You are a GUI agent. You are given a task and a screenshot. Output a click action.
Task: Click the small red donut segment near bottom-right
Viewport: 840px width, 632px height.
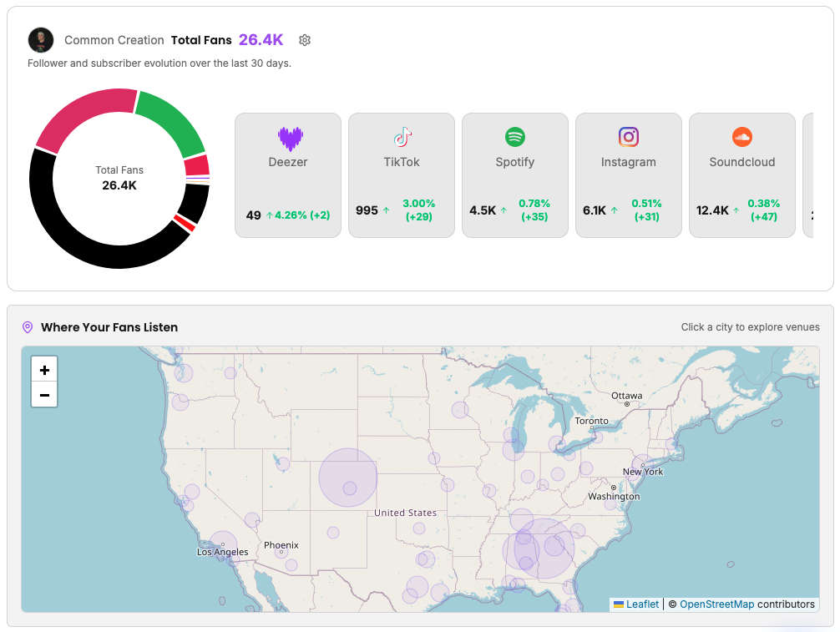tap(185, 223)
